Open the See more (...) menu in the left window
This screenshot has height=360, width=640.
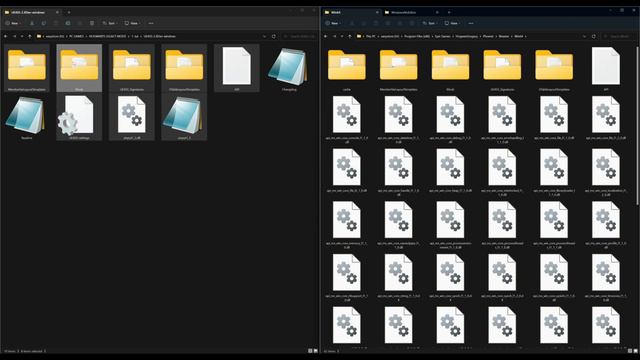click(151, 23)
